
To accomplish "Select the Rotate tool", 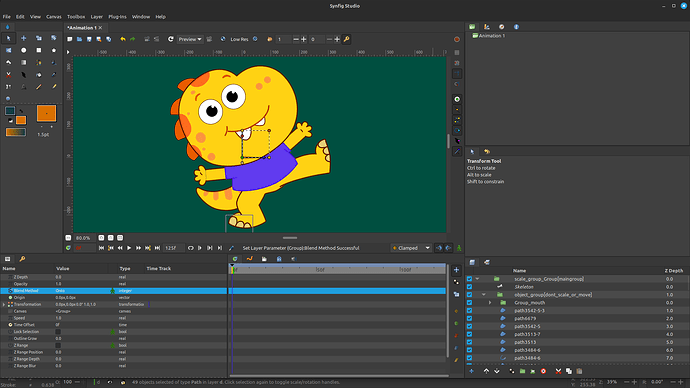I will coord(54,38).
